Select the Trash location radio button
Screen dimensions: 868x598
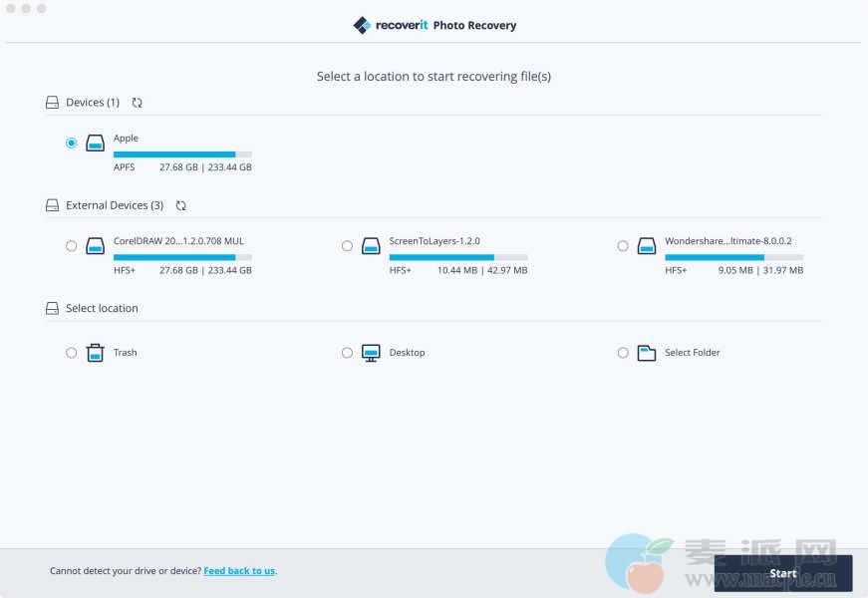click(71, 353)
